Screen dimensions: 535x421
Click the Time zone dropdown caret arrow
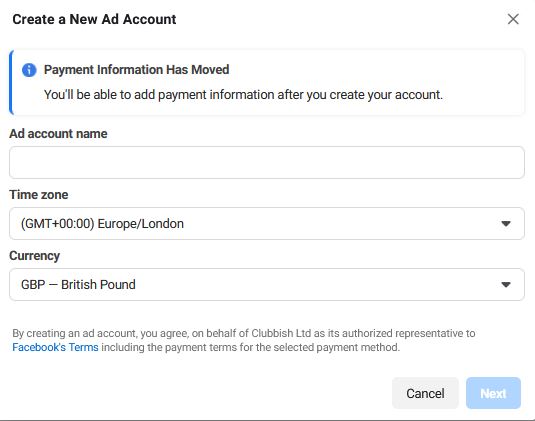click(506, 224)
